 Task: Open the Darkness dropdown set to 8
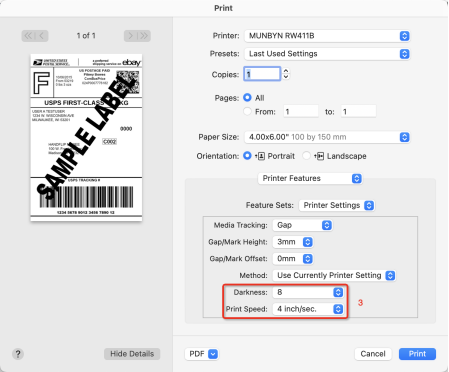(x=308, y=292)
